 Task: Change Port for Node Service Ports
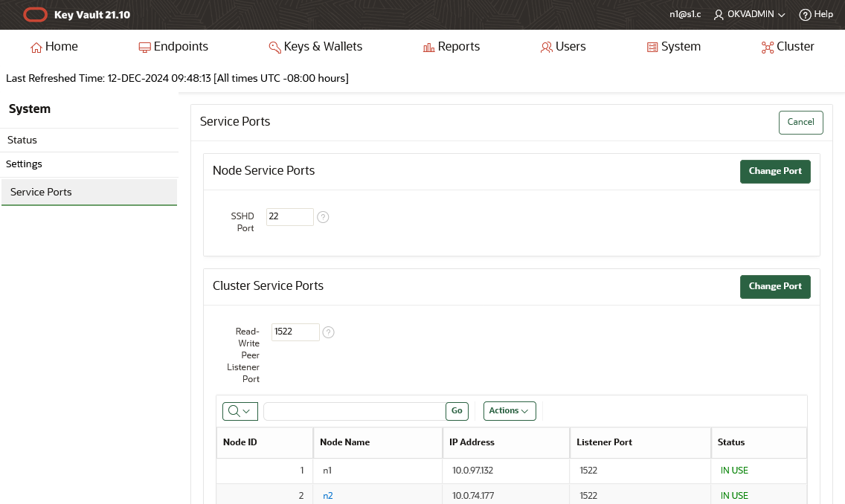click(775, 171)
